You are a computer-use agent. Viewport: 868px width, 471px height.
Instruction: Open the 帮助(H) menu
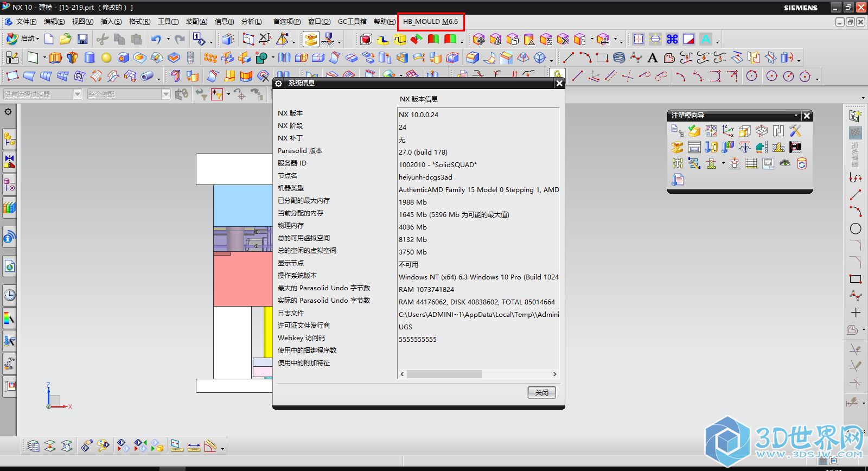pos(384,22)
